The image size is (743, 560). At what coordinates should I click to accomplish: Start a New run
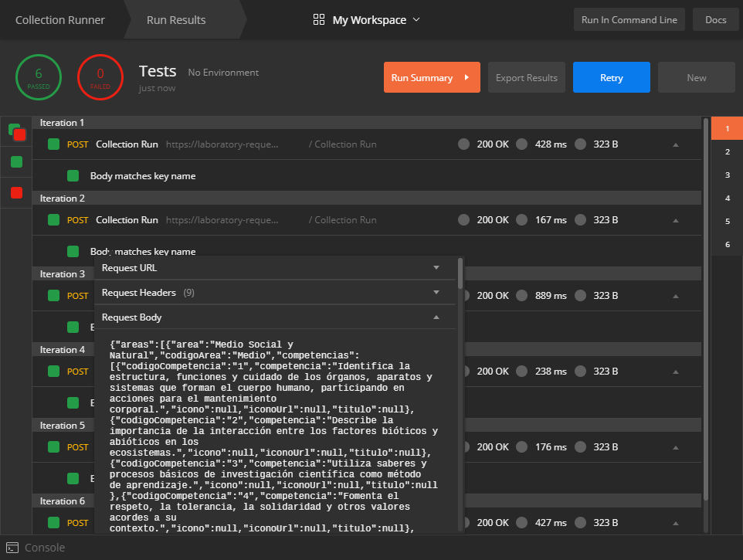697,77
